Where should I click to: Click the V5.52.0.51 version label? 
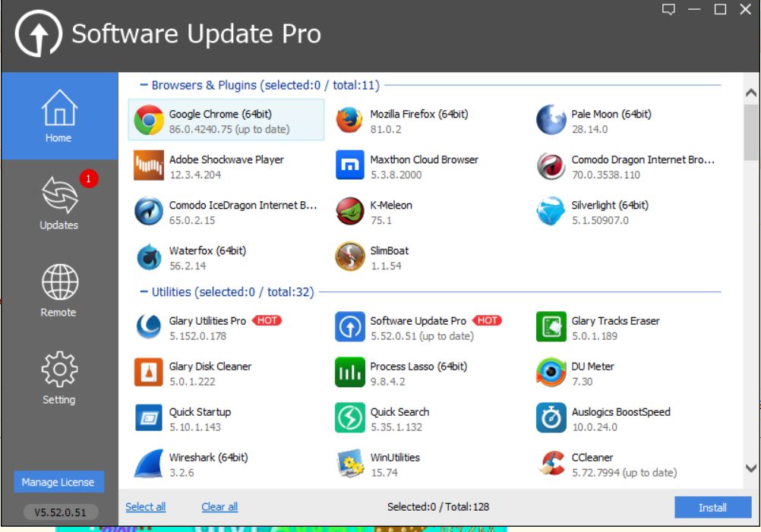tap(60, 512)
